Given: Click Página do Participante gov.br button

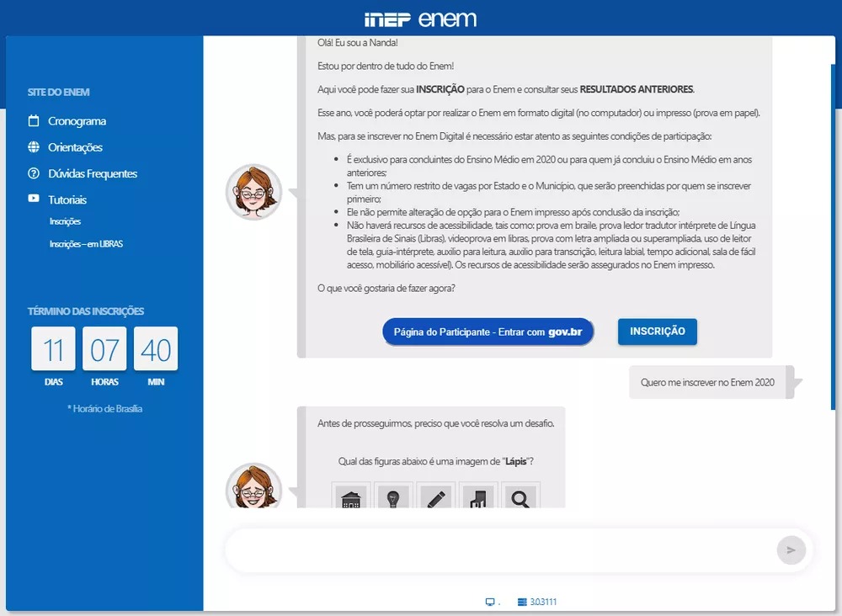Looking at the screenshot, I should pos(488,332).
